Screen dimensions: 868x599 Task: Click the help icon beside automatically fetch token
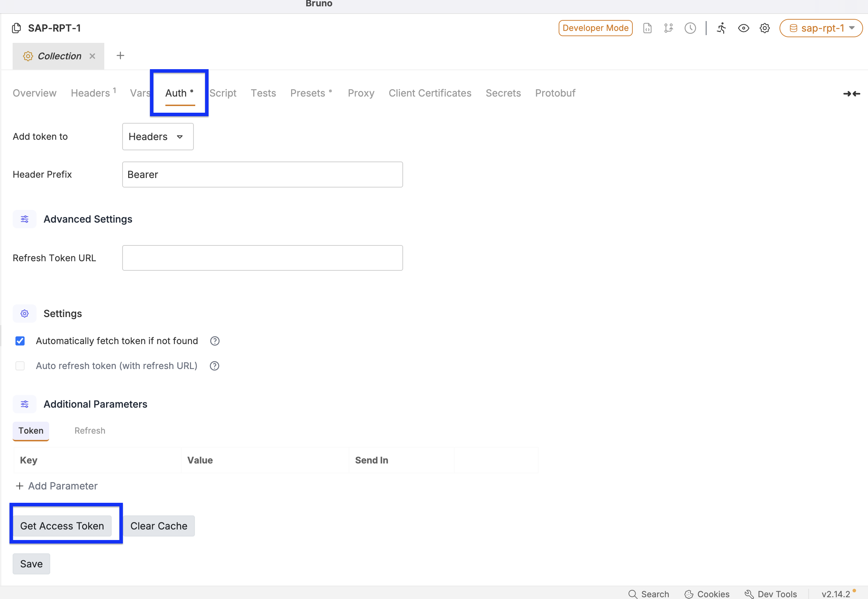click(215, 341)
